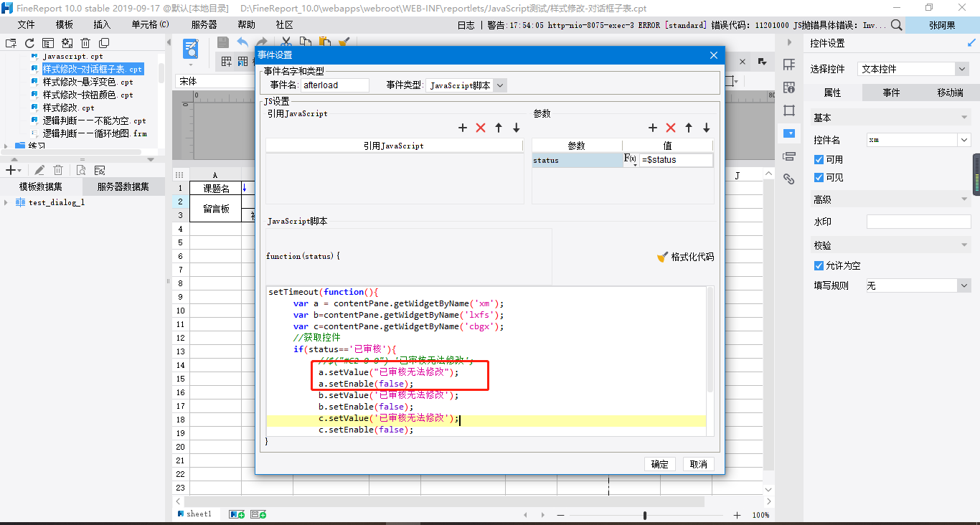980x525 pixels.
Task: Edit dataset with the pencil icon
Action: (x=39, y=170)
